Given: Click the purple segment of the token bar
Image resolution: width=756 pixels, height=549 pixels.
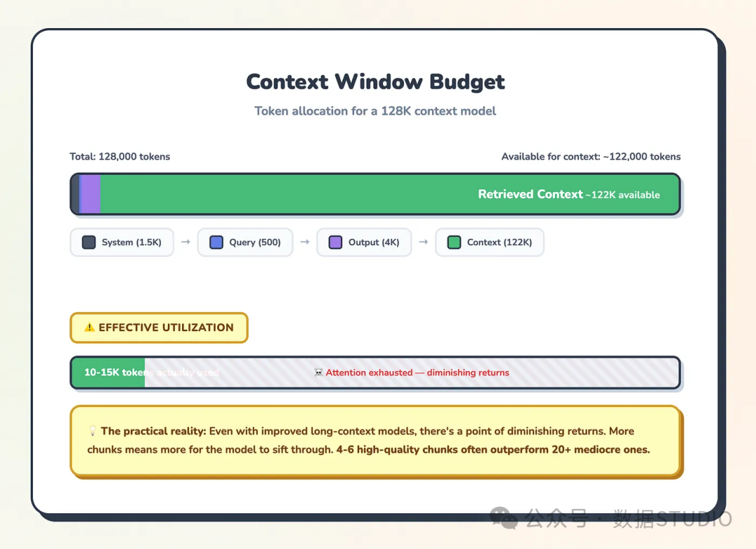Looking at the screenshot, I should (x=90, y=194).
